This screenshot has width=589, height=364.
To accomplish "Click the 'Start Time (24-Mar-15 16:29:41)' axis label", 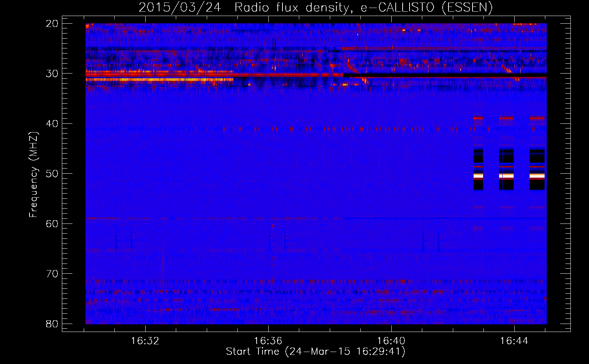I will 316,352.
